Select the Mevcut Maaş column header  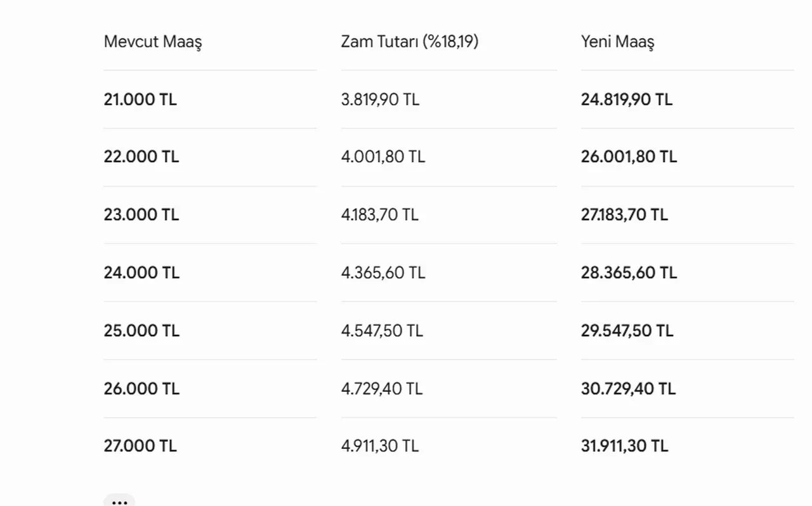coord(153,42)
